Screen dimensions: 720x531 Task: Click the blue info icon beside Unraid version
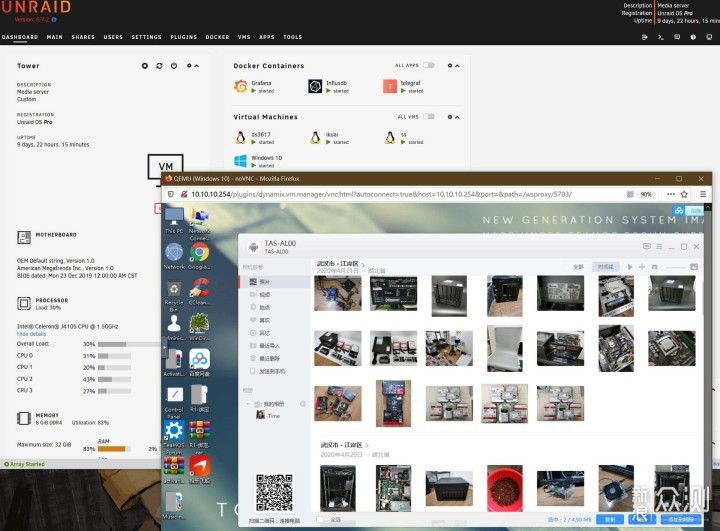coord(54,19)
